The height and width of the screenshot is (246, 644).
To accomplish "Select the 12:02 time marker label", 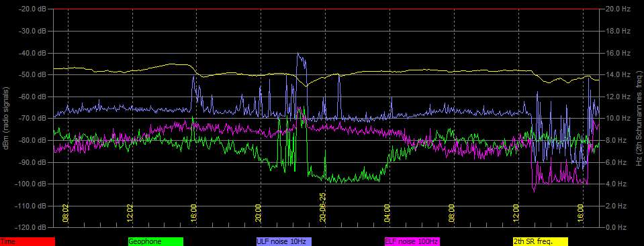I will (130, 212).
